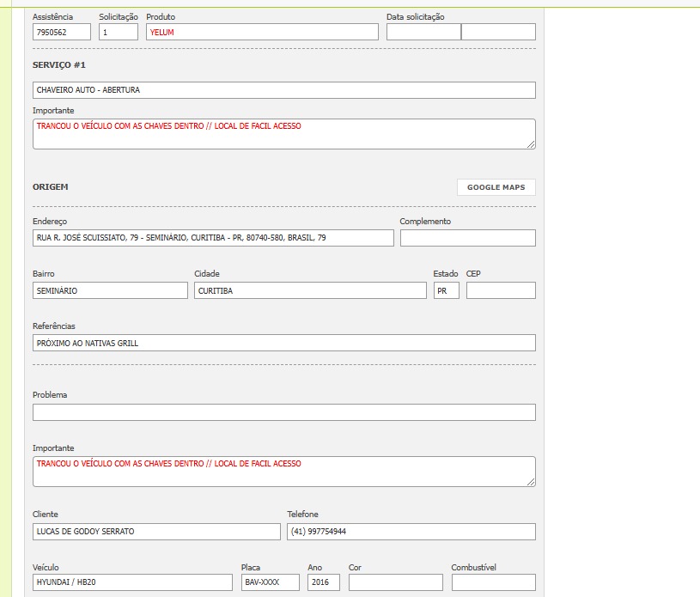The image size is (700, 597).
Task: Click the Assistência field with 7950562
Action: 61,32
